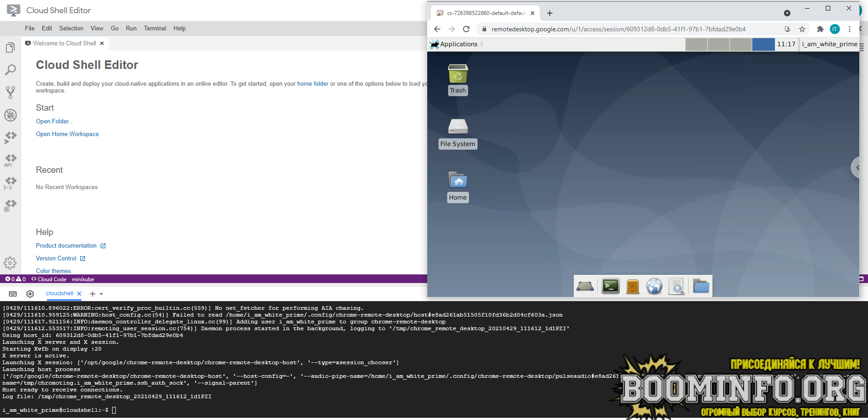Open editor settings via sidebar gear icon
The image size is (868, 420).
tap(10, 263)
